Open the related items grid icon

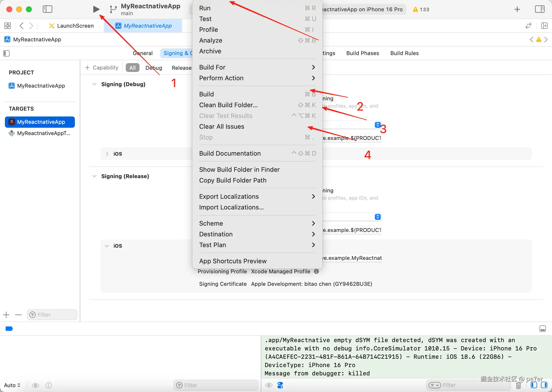8,26
